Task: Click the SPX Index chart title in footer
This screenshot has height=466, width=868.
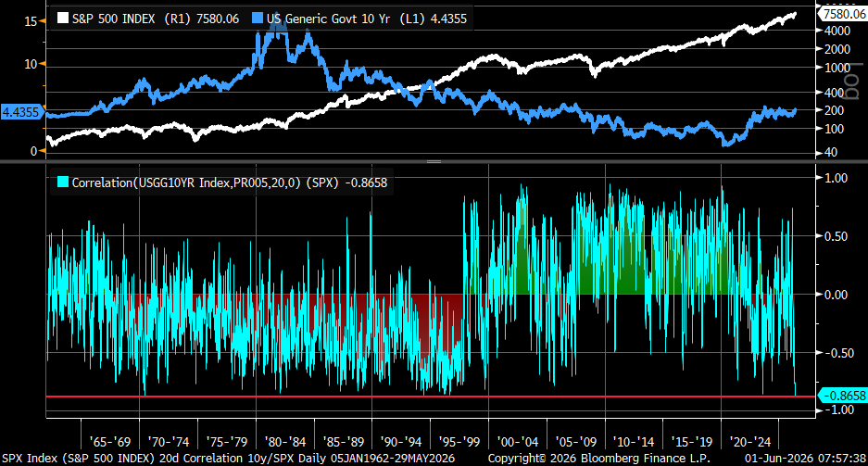Action: coord(228,459)
